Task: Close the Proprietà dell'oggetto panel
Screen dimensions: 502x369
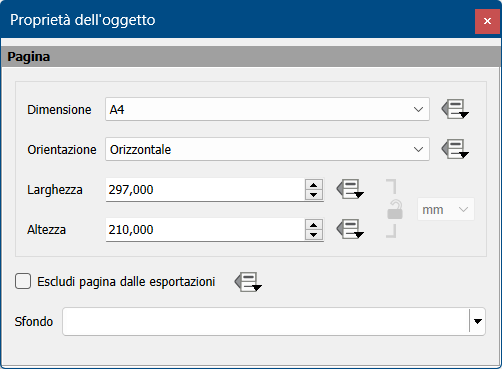Action: pos(487,21)
